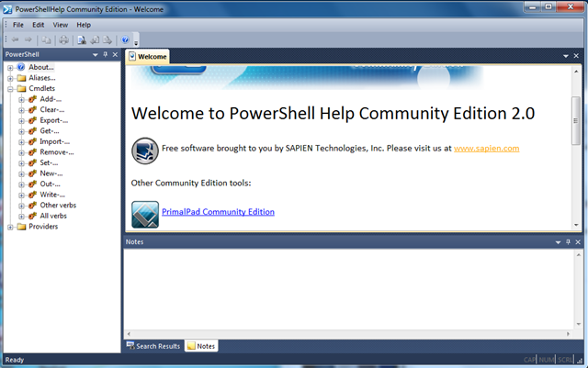
Task: Pin the Notes panel with pushpin icon
Action: pos(568,242)
